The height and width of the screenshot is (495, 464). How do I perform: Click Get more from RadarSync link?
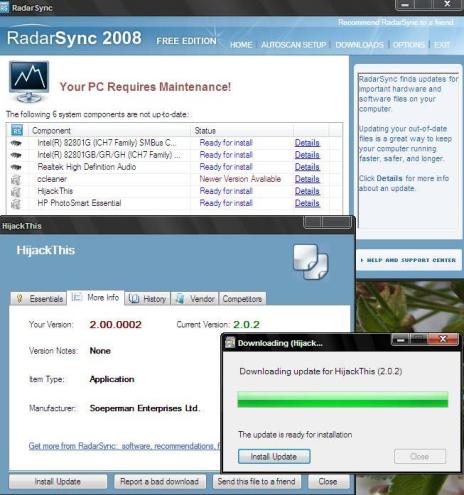125,446
